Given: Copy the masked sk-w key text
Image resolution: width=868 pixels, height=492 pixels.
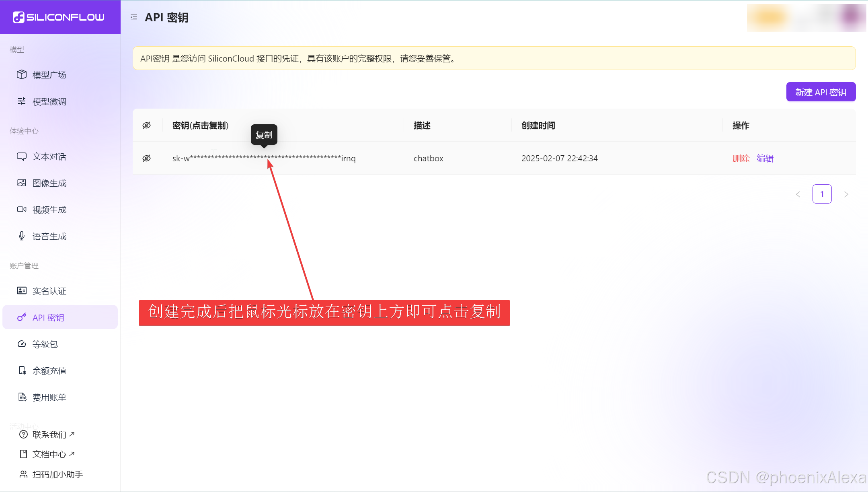Looking at the screenshot, I should 264,159.
